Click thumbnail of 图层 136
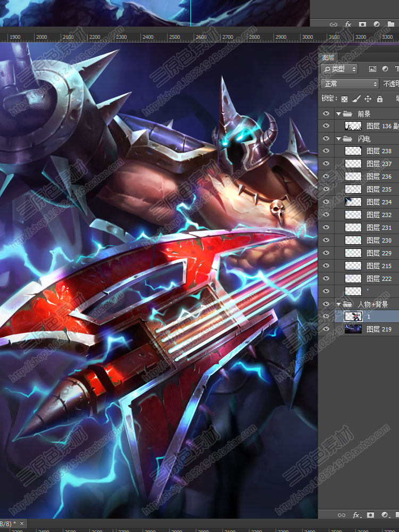This screenshot has height=532, width=399. coord(353,126)
